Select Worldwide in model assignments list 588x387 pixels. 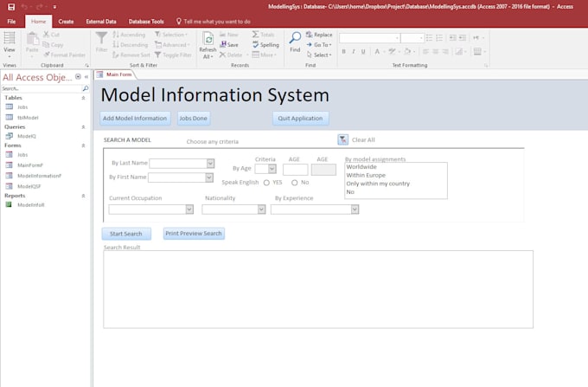tap(361, 167)
